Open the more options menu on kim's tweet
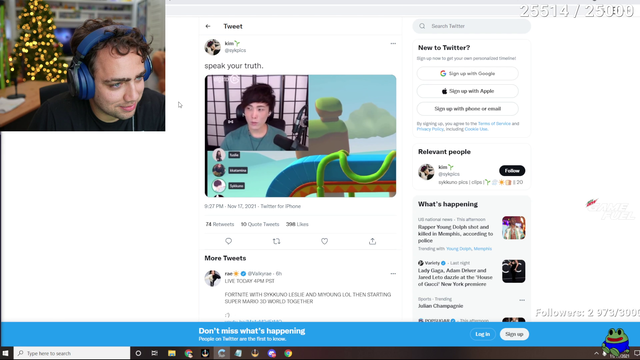Screen dimensions: 640x360 tap(393, 43)
